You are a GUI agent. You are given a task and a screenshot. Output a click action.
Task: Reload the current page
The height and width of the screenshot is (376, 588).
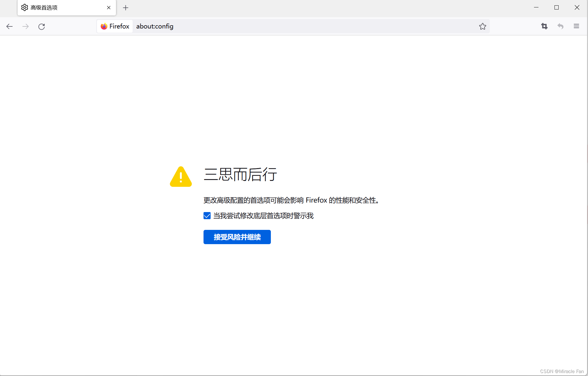coord(42,26)
